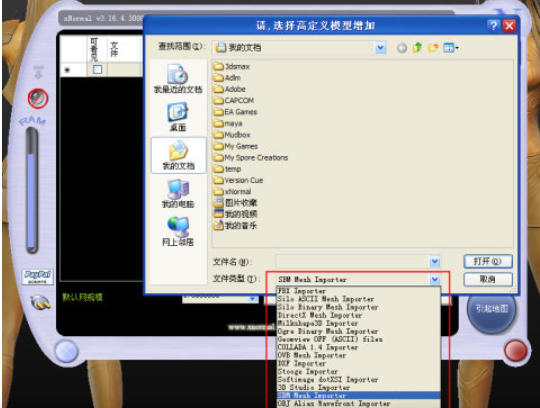This screenshot has height=408, width=540.
Task: Select My Documents (我的文档) in places bar
Action: [178, 155]
